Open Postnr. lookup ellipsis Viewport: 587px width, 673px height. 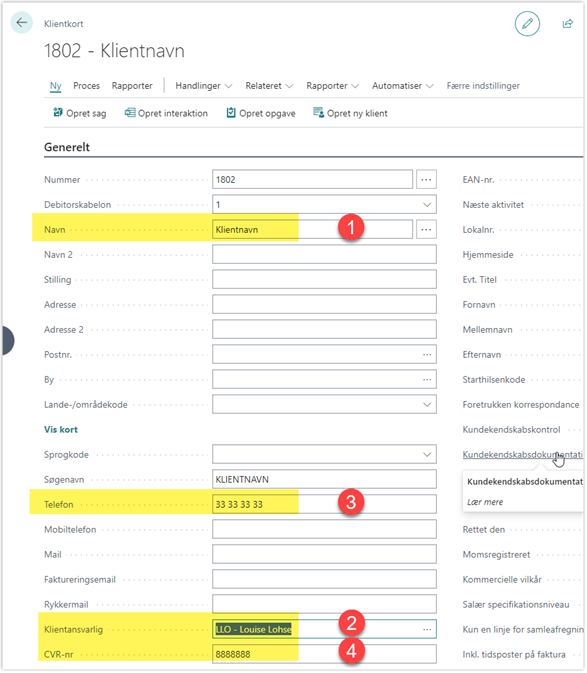coord(427,355)
